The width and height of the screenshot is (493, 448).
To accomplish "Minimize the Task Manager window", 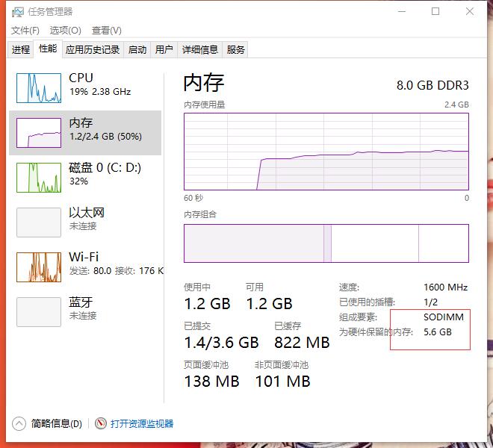I will pos(402,12).
